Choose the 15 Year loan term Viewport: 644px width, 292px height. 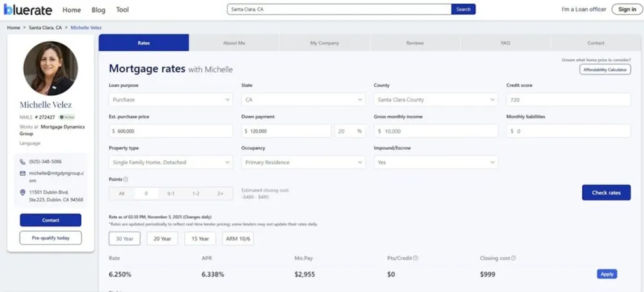(x=200, y=239)
